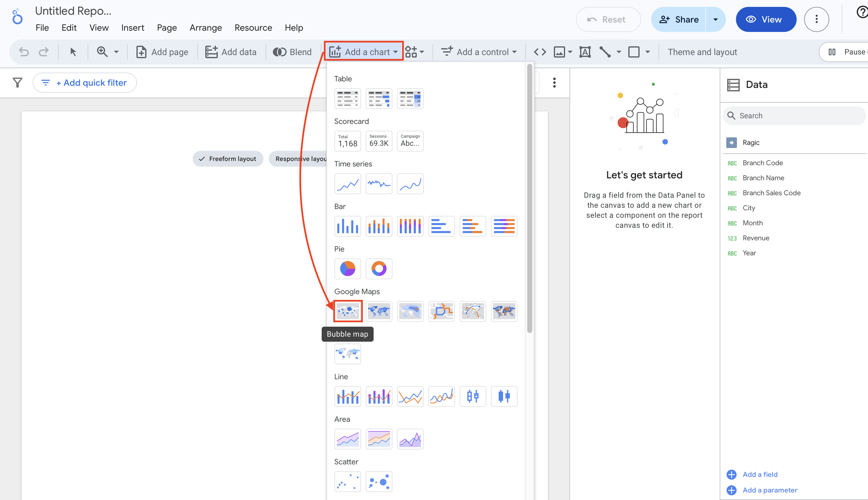Insert Table with heatmap chart
The height and width of the screenshot is (500, 868).
[410, 99]
